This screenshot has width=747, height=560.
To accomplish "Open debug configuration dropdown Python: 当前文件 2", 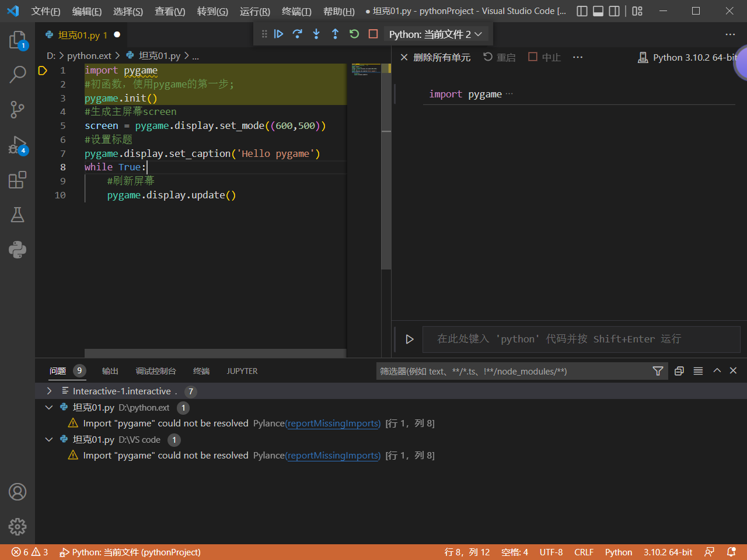I will tap(435, 34).
